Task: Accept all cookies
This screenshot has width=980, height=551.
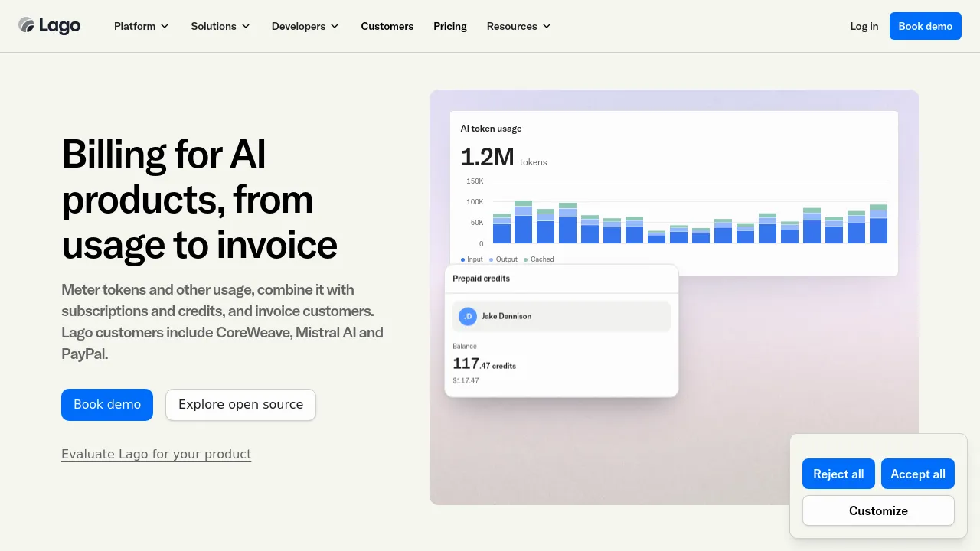Action: [x=918, y=474]
